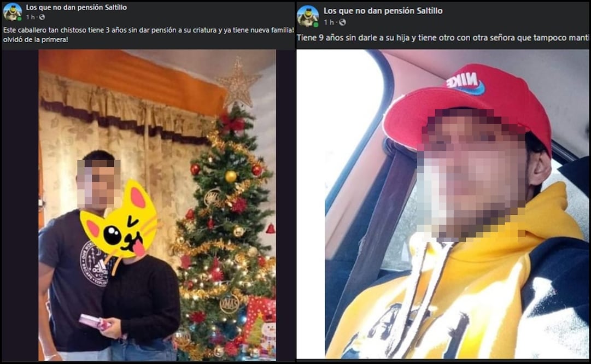The height and width of the screenshot is (364, 591).
Task: Click the public globe icon on right post
Action: 342,22
